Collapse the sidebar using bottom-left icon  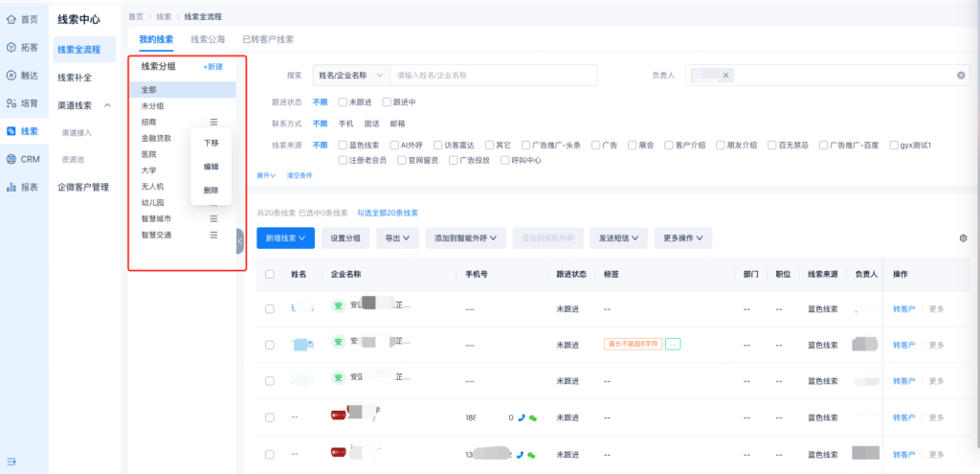12,462
